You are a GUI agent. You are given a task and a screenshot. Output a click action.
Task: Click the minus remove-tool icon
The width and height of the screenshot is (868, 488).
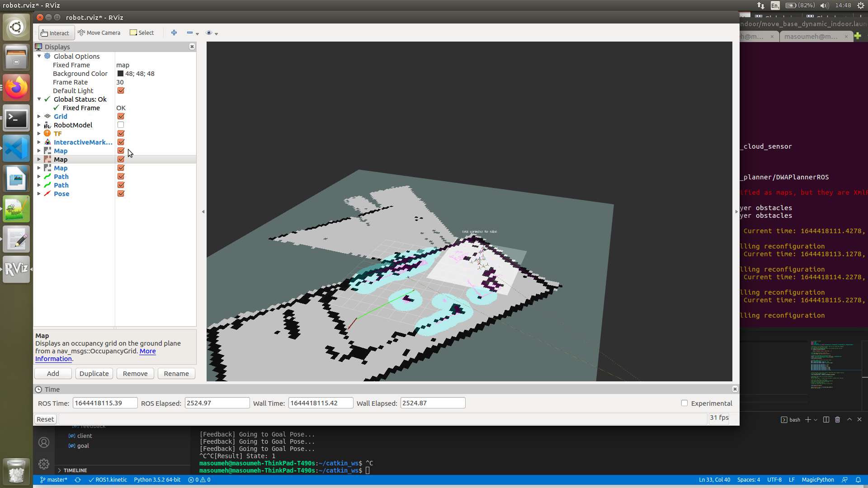[190, 33]
